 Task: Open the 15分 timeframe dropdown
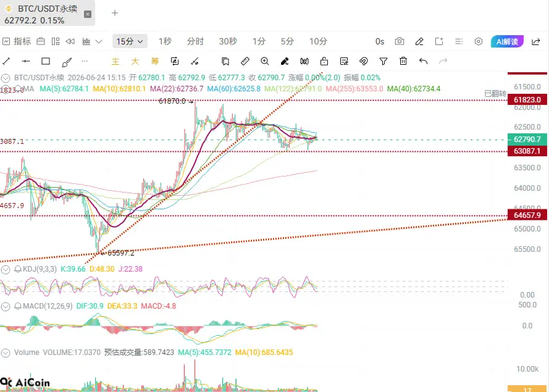point(130,41)
